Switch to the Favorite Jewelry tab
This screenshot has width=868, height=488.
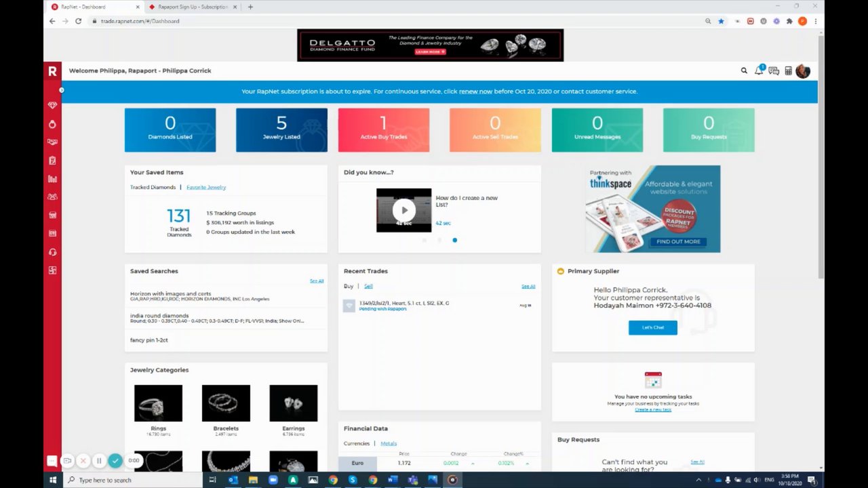pos(206,187)
